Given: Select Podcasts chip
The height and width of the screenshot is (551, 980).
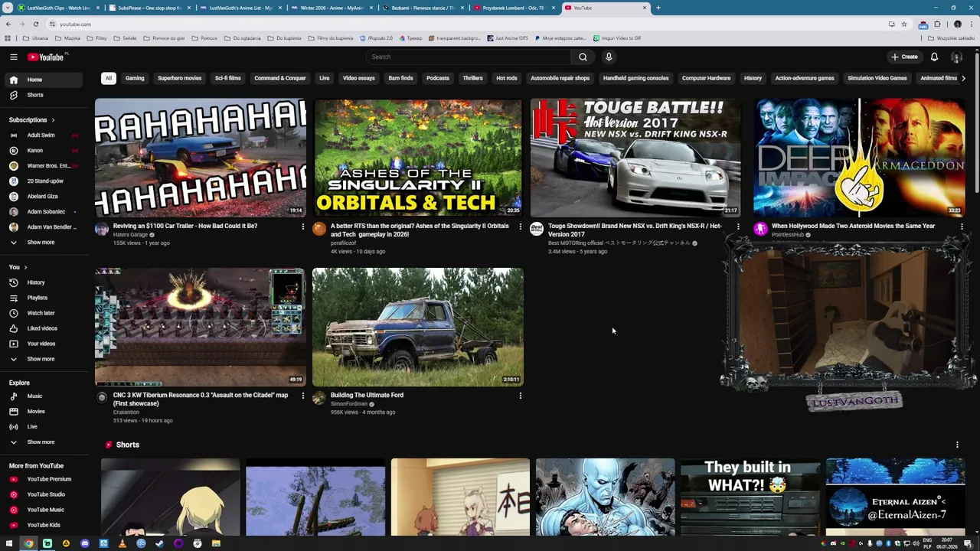Looking at the screenshot, I should coord(438,78).
